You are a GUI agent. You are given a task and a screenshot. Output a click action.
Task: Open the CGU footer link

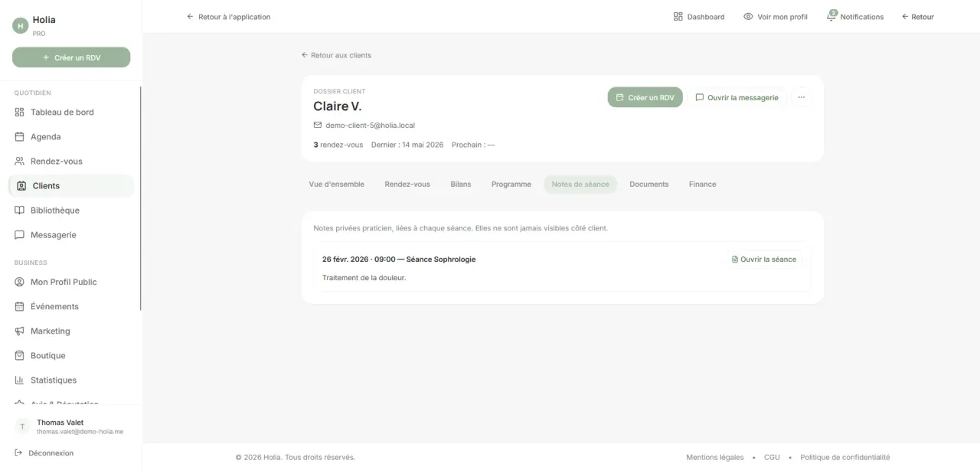772,458
